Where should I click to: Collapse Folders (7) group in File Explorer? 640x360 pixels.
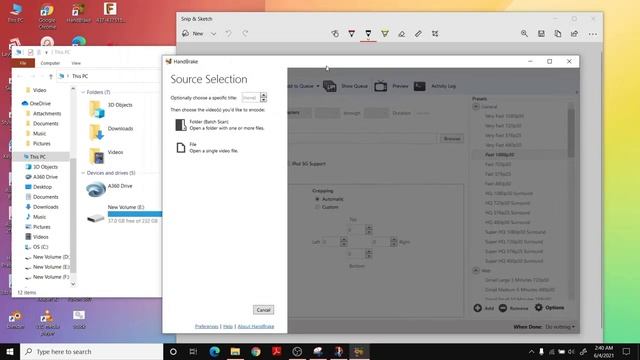coord(83,92)
